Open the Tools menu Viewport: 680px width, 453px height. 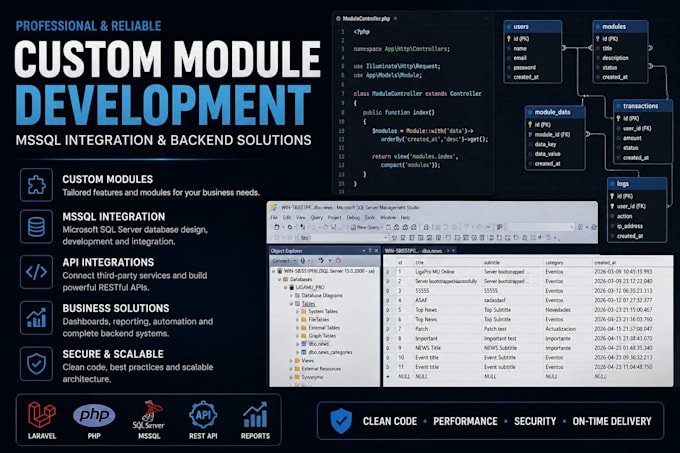(x=370, y=218)
